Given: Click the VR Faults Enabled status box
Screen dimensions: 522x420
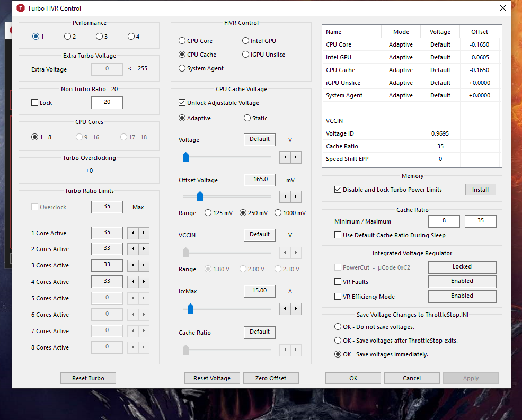Looking at the screenshot, I should 462,281.
